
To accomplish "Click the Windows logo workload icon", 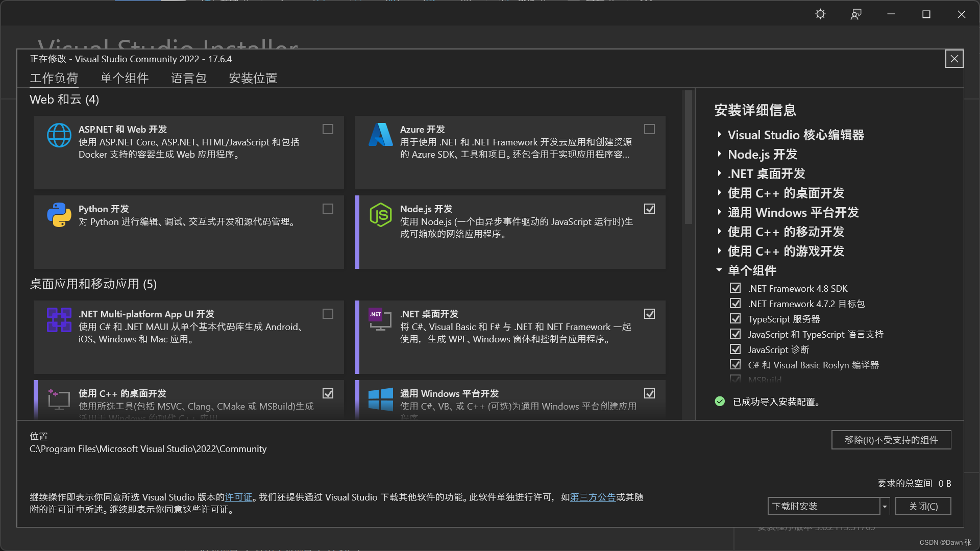I will point(381,399).
